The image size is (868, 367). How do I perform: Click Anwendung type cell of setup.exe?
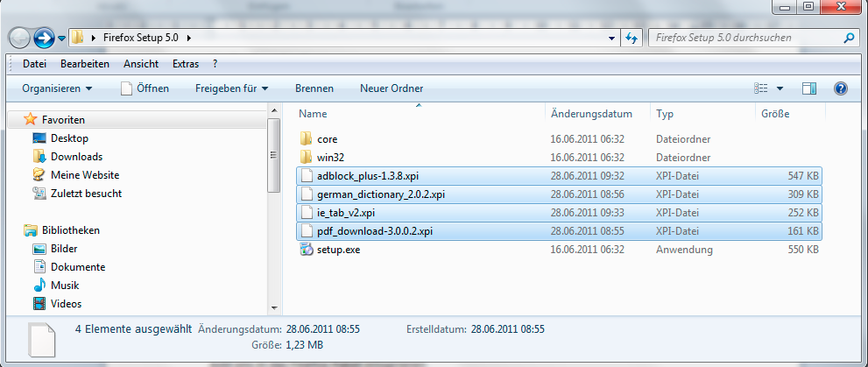click(684, 250)
